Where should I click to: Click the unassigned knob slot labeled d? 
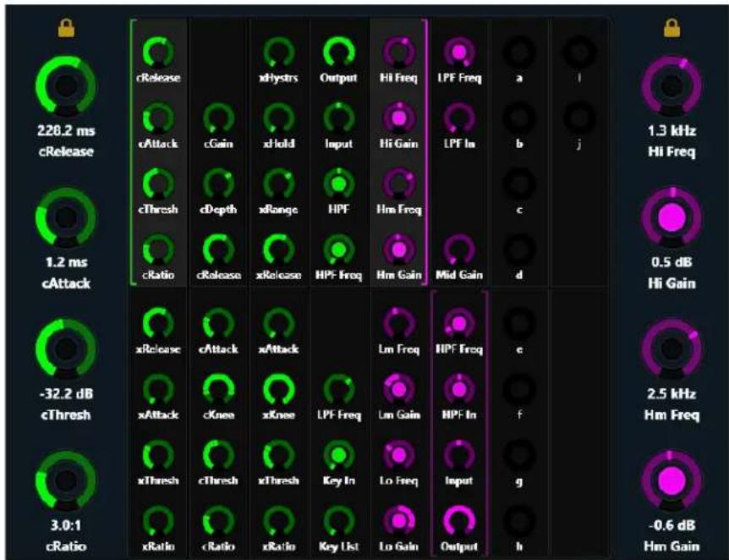pyautogui.click(x=519, y=250)
